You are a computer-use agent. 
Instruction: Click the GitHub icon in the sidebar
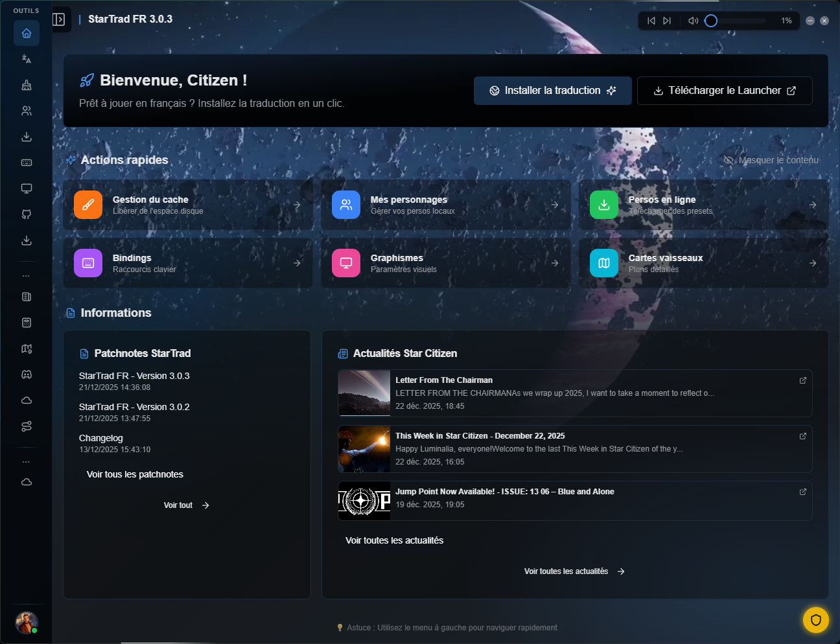[27, 214]
